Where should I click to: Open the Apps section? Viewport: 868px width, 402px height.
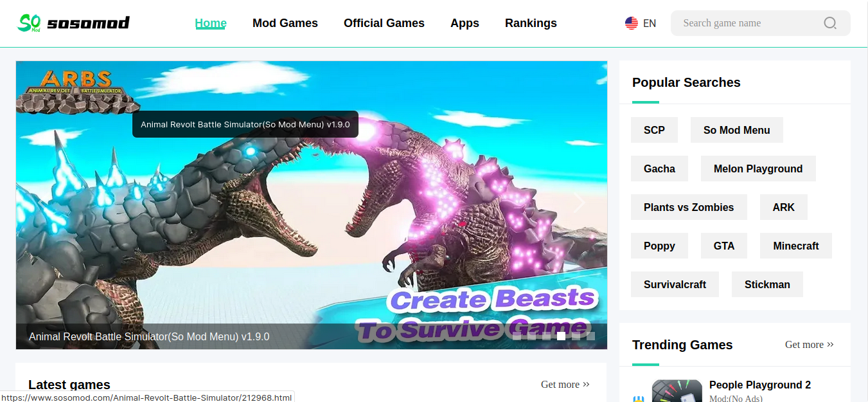(465, 23)
